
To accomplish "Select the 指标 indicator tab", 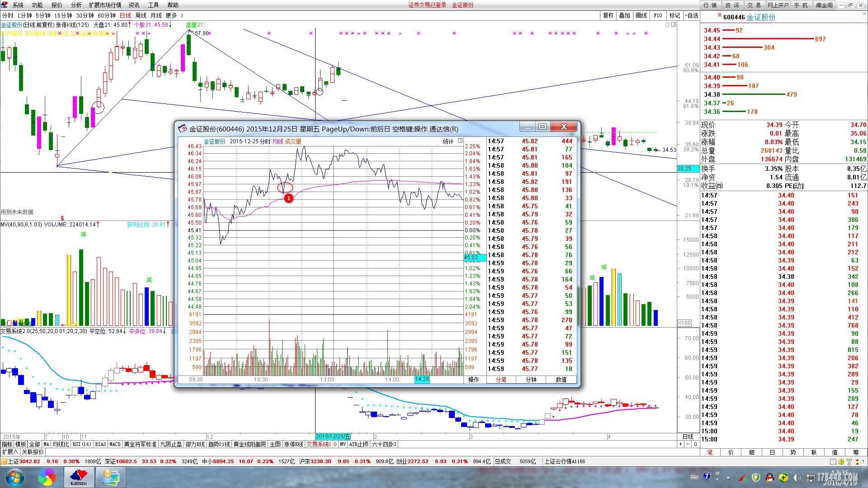I will point(7,444).
